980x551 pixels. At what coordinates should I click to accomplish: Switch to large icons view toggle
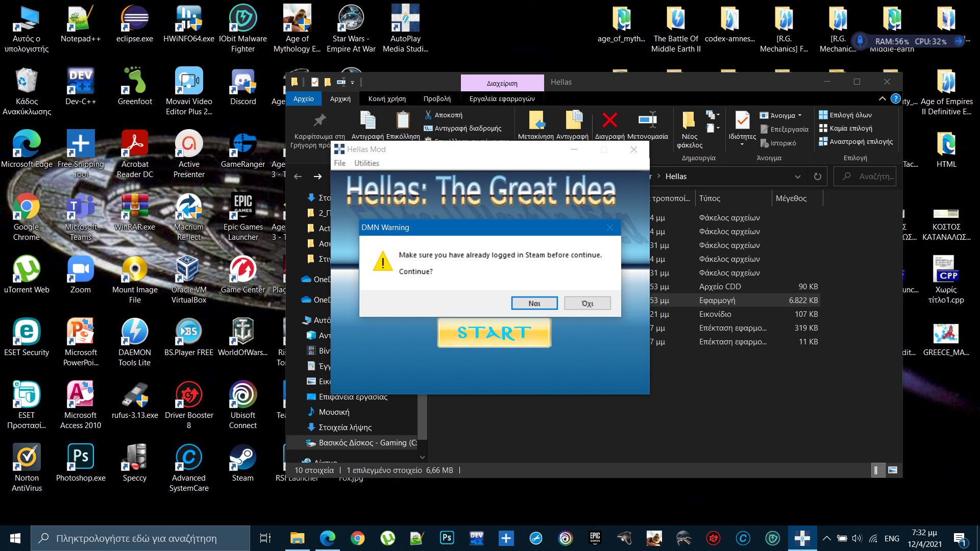893,470
